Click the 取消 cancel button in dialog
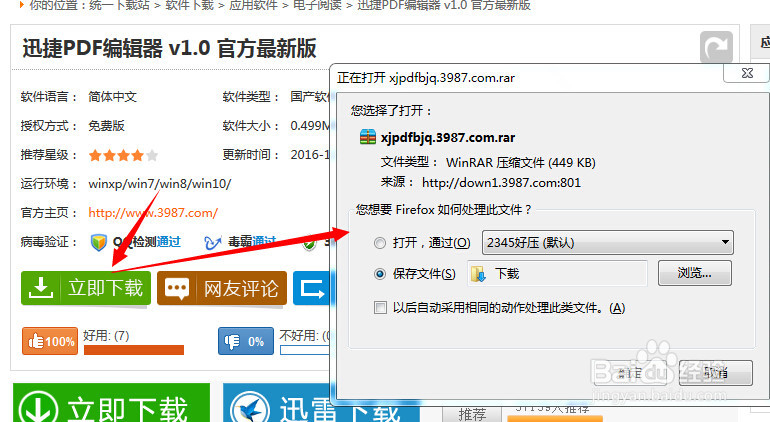The height and width of the screenshot is (422, 770). click(715, 373)
